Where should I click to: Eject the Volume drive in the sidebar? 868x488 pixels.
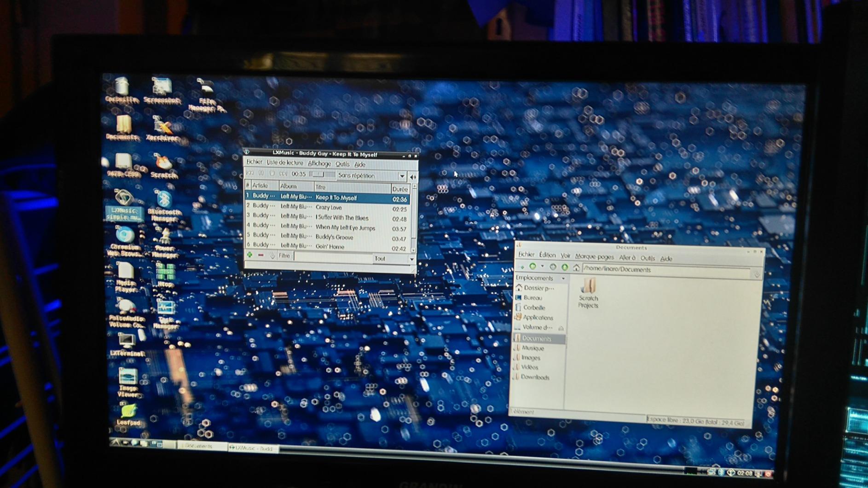pos(561,328)
